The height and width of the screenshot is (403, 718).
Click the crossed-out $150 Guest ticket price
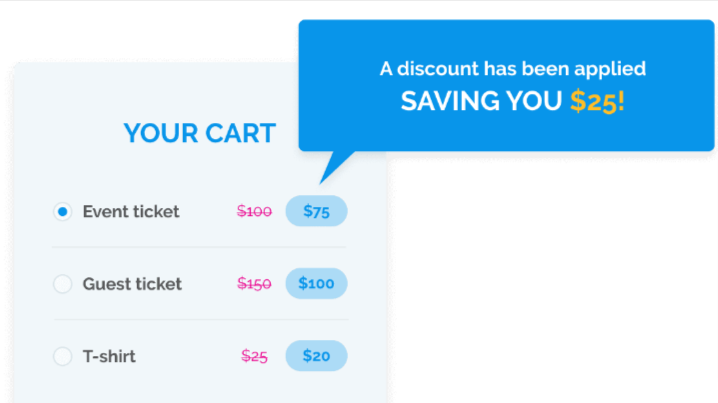(254, 284)
